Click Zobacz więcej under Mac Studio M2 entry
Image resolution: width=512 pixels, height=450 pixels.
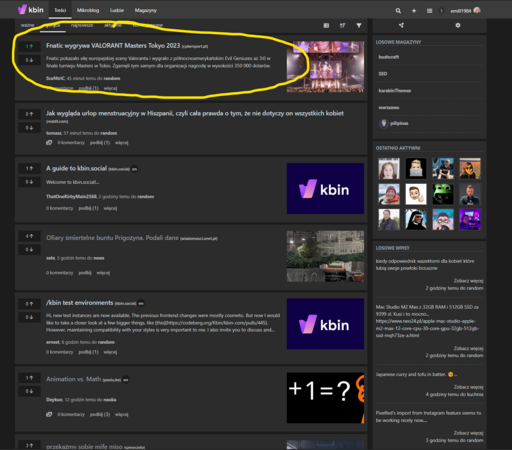pyautogui.click(x=468, y=348)
